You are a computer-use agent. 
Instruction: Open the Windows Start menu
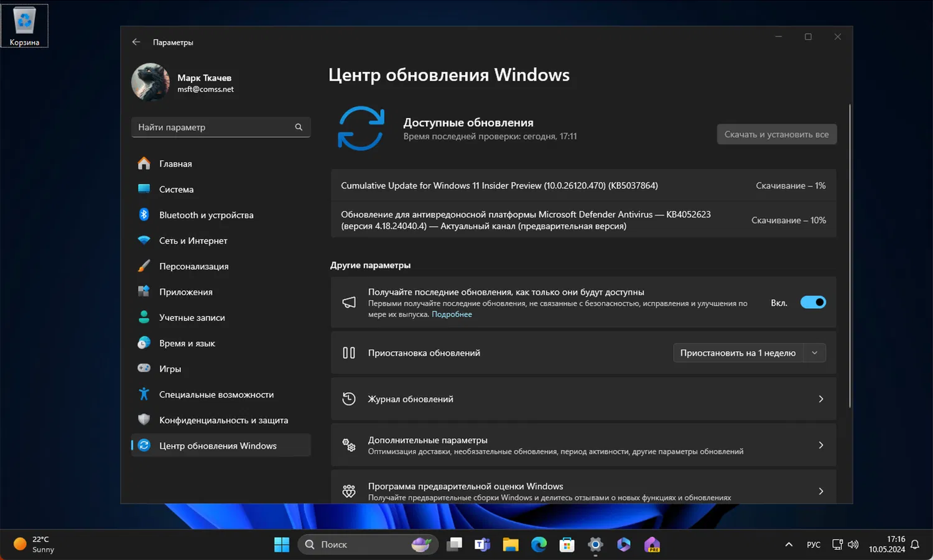(x=282, y=544)
